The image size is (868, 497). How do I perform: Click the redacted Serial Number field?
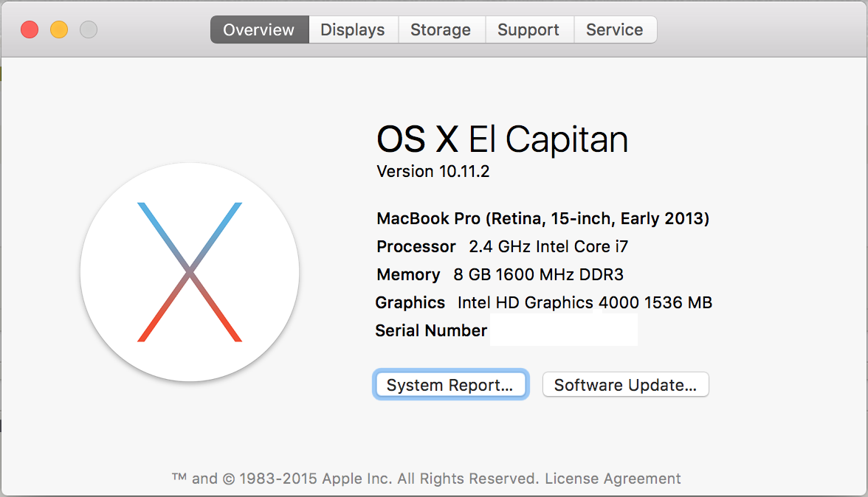(563, 330)
